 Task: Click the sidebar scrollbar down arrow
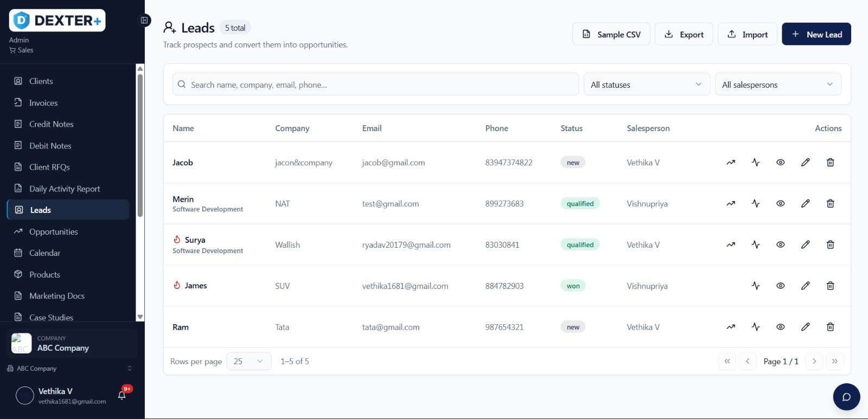(x=140, y=317)
